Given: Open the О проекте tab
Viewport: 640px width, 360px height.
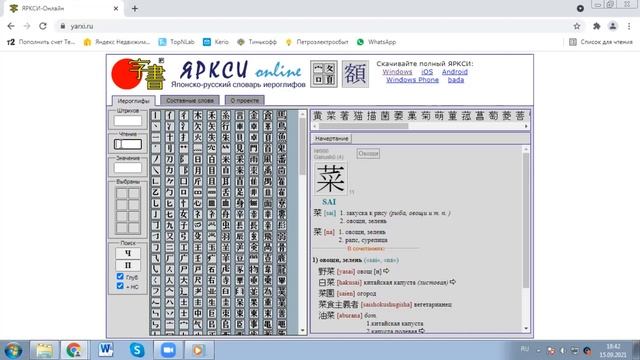Looking at the screenshot, I should point(244,100).
